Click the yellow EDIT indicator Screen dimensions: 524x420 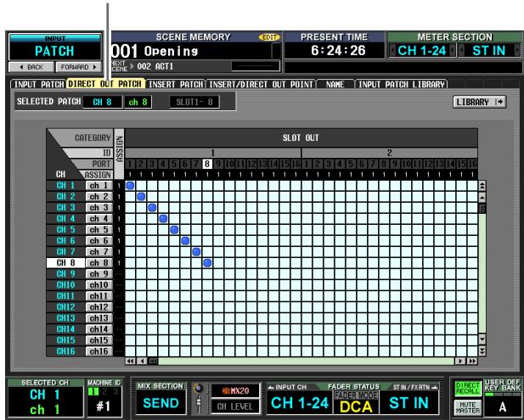(269, 37)
